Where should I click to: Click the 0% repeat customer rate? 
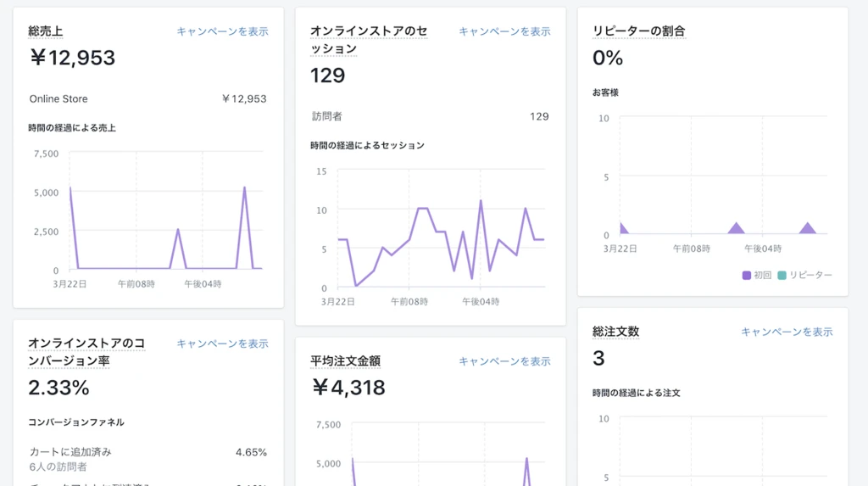pyautogui.click(x=608, y=58)
